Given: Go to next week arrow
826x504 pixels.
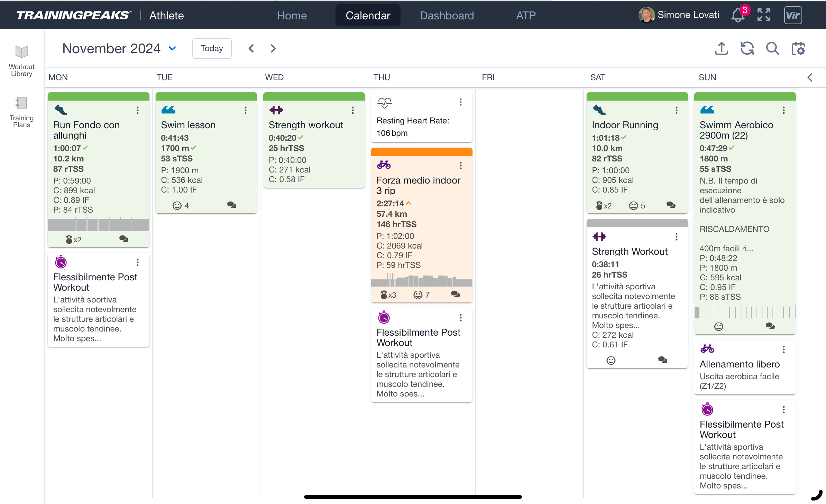Looking at the screenshot, I should (273, 48).
